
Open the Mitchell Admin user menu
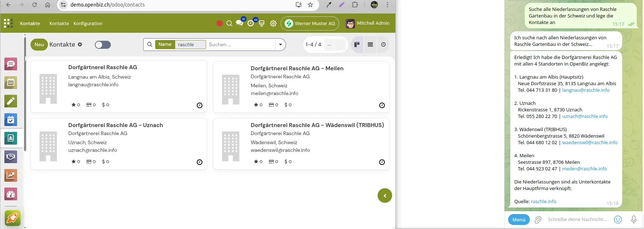tap(367, 23)
